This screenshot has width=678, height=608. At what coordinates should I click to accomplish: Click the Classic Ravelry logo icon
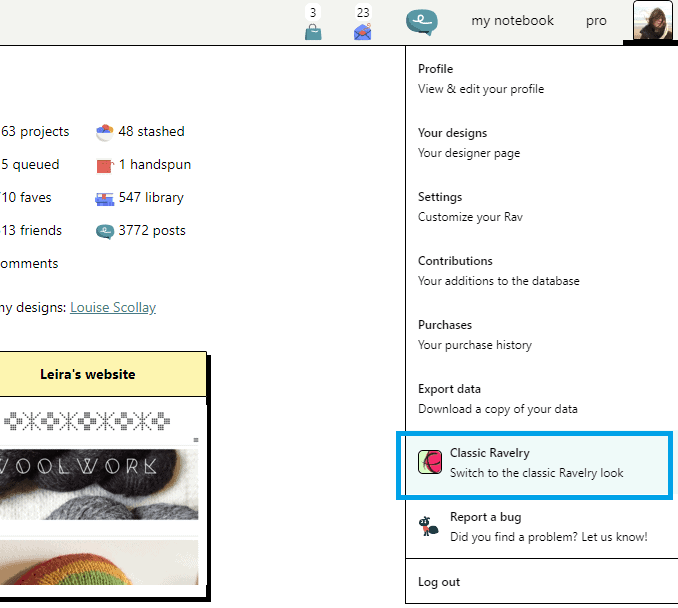click(x=430, y=462)
